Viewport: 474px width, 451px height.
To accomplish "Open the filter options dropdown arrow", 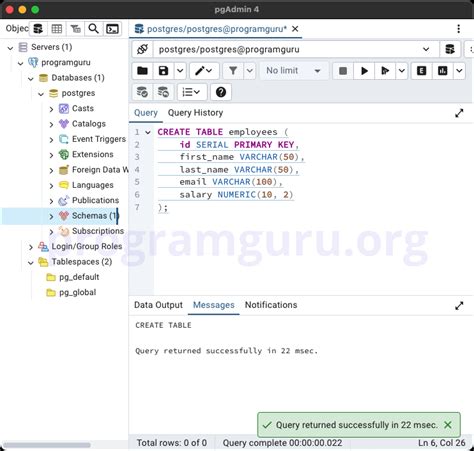I will pos(250,71).
